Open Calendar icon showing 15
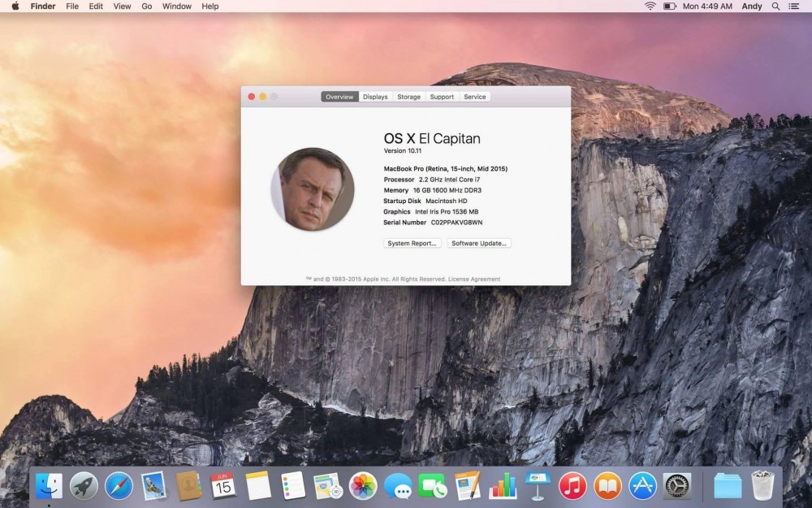The image size is (812, 508). click(223, 486)
